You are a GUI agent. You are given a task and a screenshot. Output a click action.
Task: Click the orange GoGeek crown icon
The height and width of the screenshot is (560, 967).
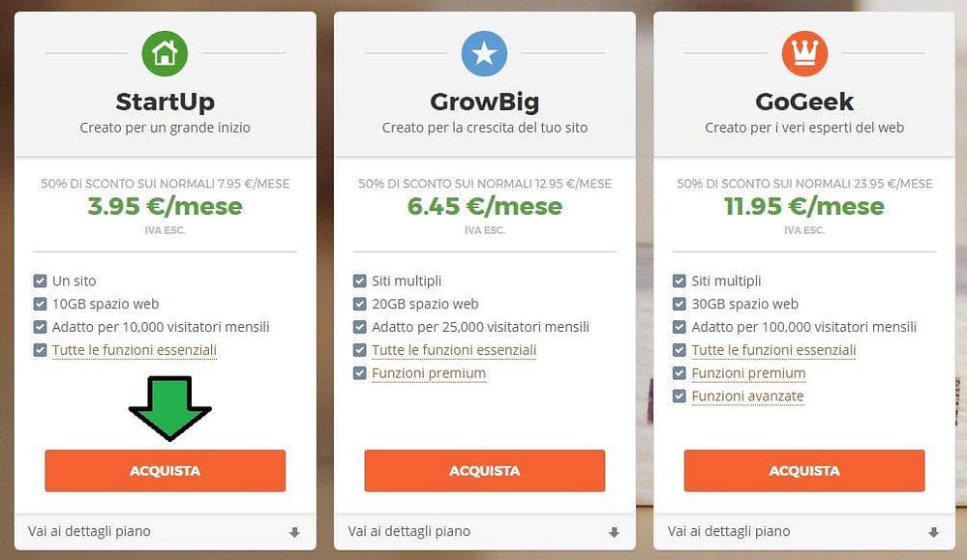click(804, 53)
